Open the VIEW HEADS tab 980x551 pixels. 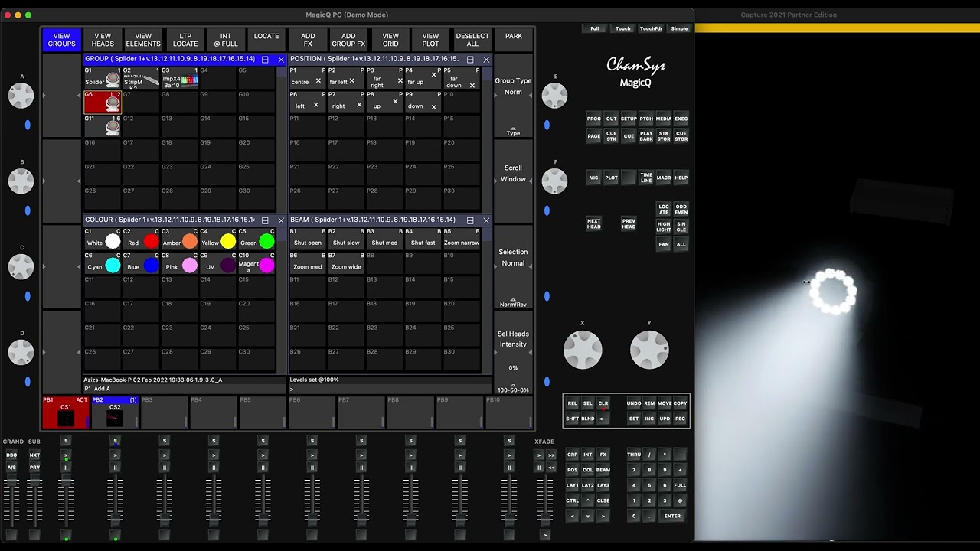click(x=103, y=40)
